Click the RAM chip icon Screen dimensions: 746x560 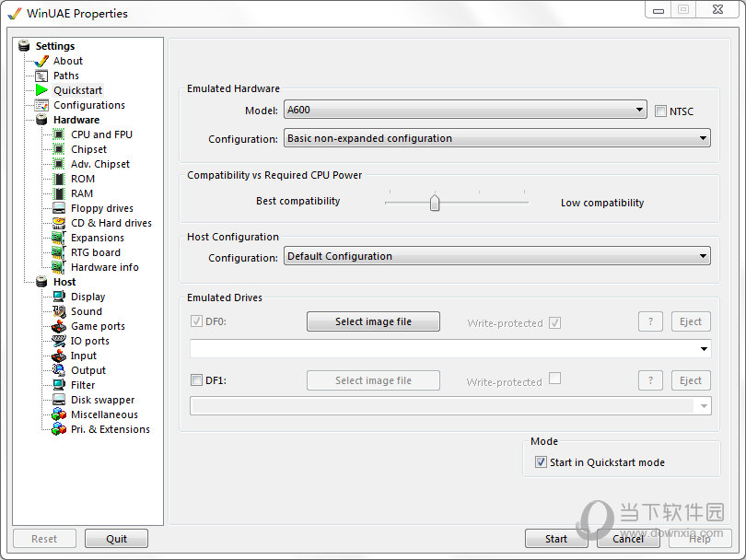[59, 193]
